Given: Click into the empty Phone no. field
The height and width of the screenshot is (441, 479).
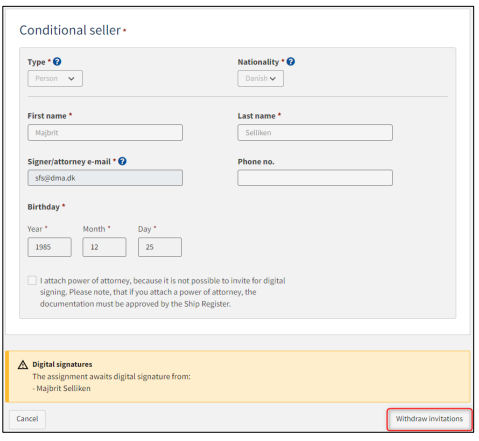Looking at the screenshot, I should (315, 178).
